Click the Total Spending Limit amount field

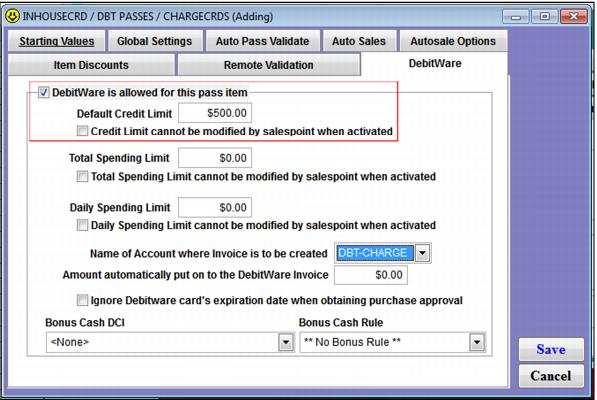[x=215, y=158]
